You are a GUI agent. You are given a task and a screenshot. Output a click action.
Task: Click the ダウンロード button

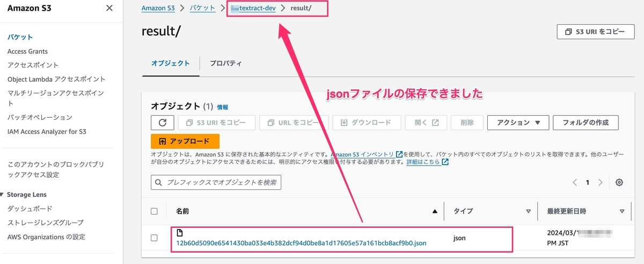coord(366,123)
